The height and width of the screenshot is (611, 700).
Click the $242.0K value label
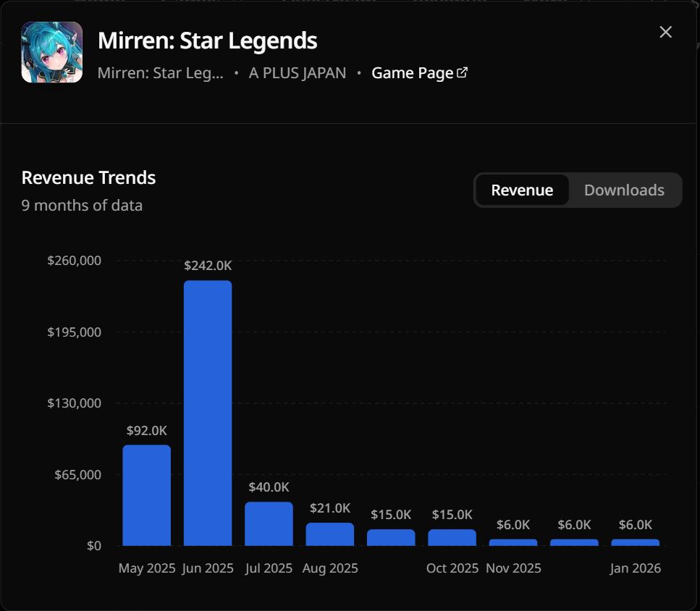point(208,266)
